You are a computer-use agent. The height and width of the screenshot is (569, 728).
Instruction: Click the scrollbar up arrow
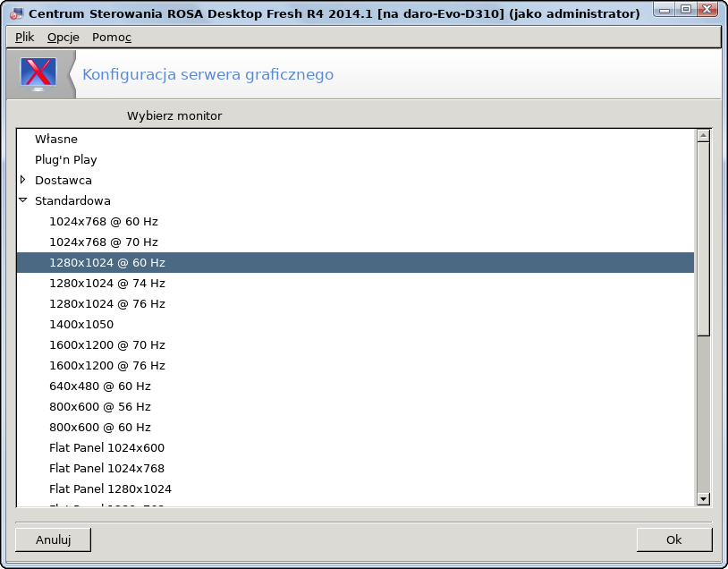point(703,136)
